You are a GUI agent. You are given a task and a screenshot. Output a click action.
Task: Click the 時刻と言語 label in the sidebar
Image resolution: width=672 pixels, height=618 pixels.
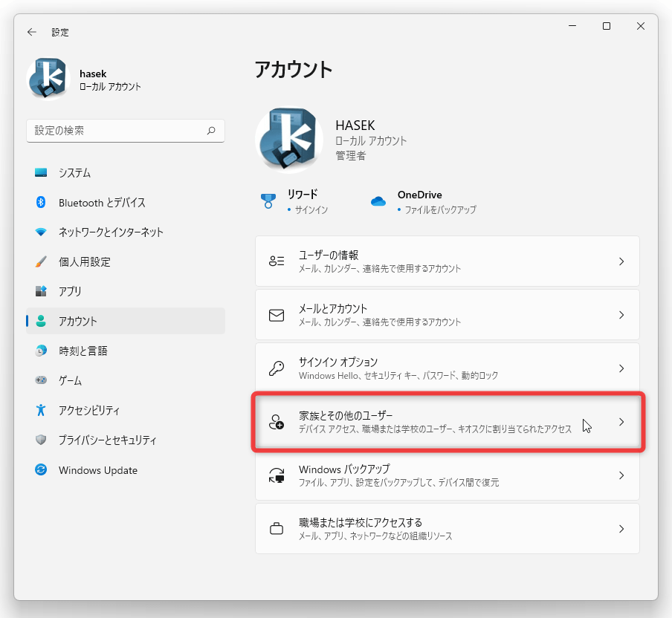83,351
